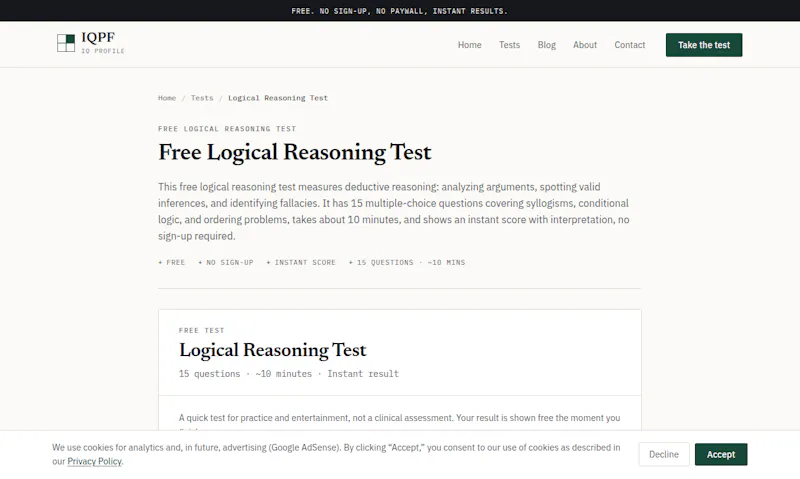Open the Privacy Policy link
Viewport: 800px width, 479px height.
click(94, 461)
